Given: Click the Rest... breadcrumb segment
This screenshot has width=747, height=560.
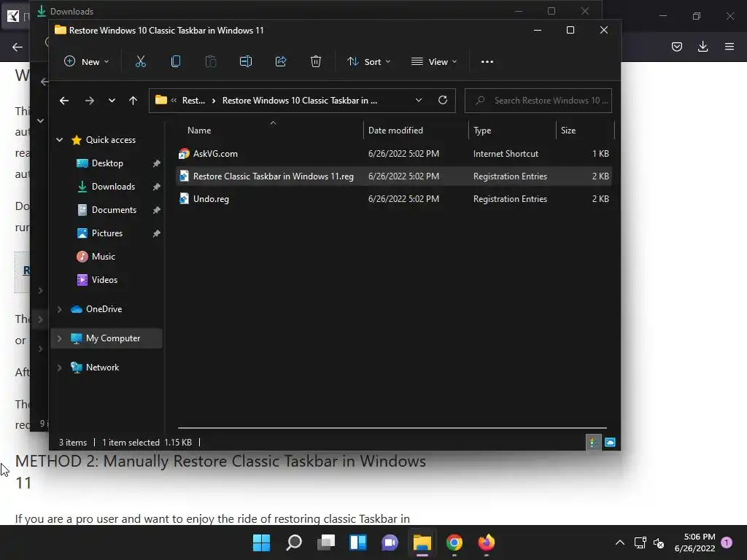Looking at the screenshot, I should tap(193, 101).
